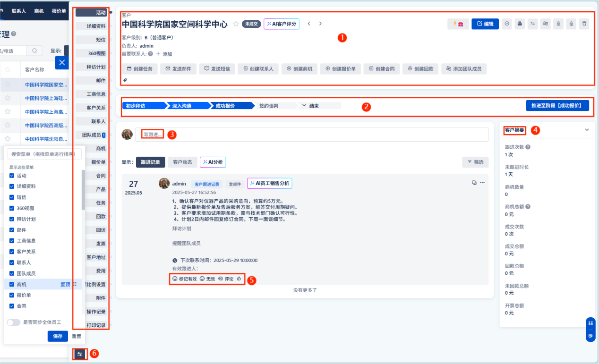Image resolution: width=599 pixels, height=364 pixels.
Task: Uncheck the 360视图 menu checkbox
Action: tap(12, 208)
